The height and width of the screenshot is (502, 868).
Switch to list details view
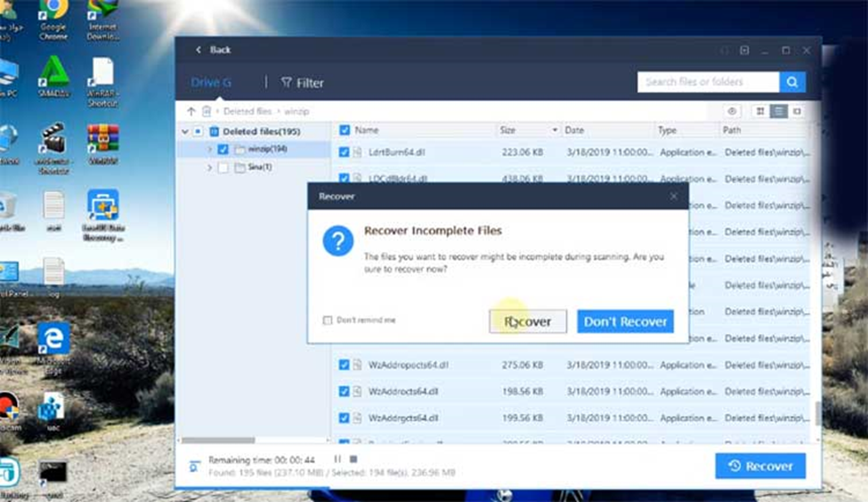[x=779, y=111]
